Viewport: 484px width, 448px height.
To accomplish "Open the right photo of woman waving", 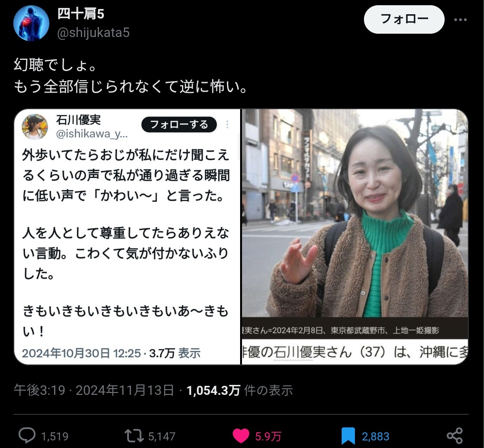I will (x=355, y=237).
